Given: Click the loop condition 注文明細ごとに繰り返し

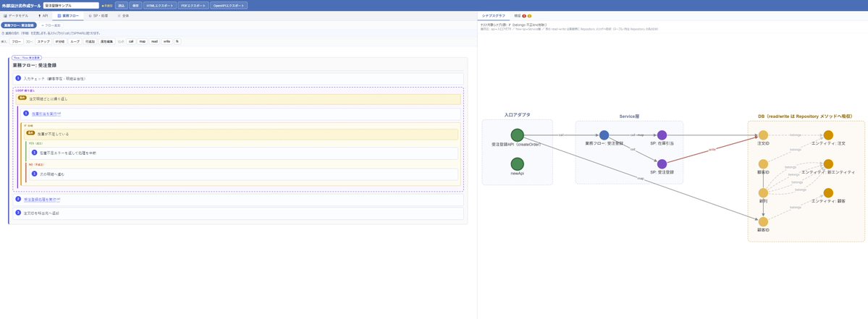Looking at the screenshot, I should point(238,99).
